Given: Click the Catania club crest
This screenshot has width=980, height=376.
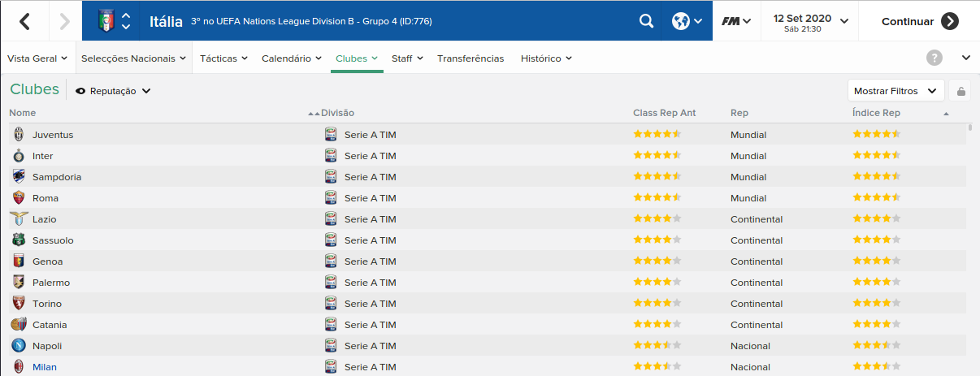Looking at the screenshot, I should [19, 324].
